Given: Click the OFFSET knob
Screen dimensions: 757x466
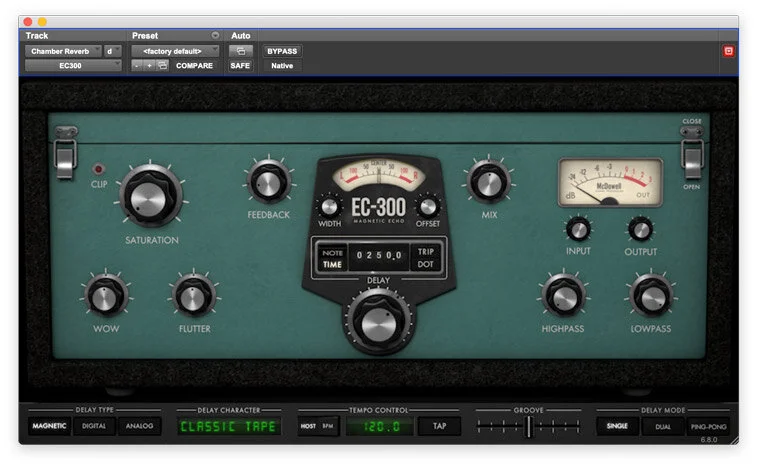Looking at the screenshot, I should tap(428, 207).
